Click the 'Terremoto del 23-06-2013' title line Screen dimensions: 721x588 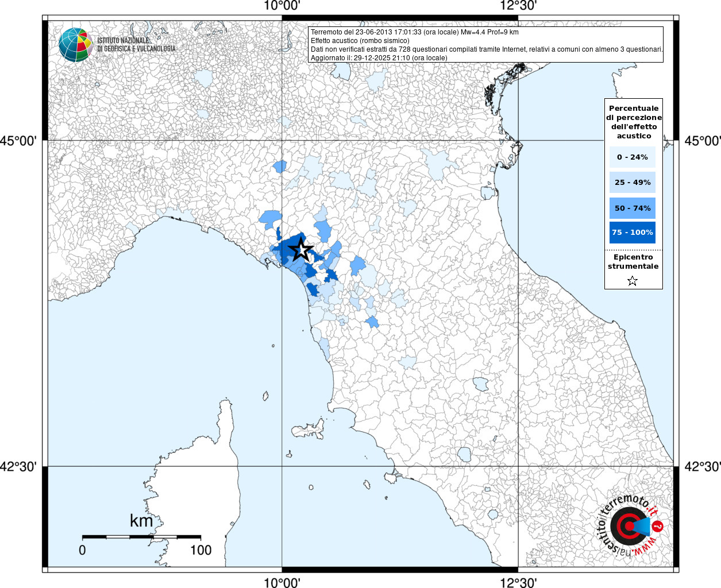click(415, 32)
